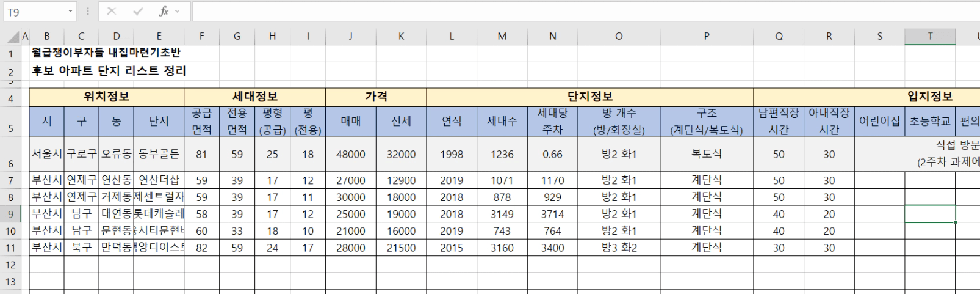The image size is (980, 294).
Task: Click title cell 월급쟁이부자들 내집마련기초반
Action: coord(106,53)
